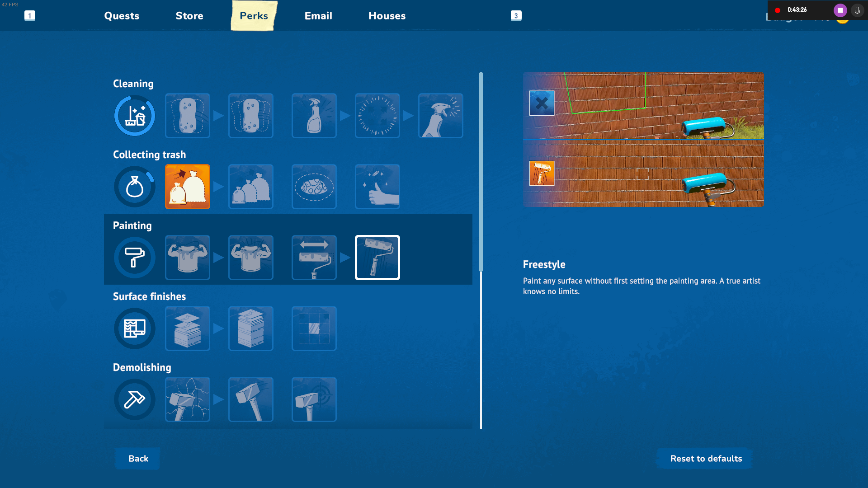Select the small tile stack perk
Viewport: 868px width, 488px height.
(188, 328)
